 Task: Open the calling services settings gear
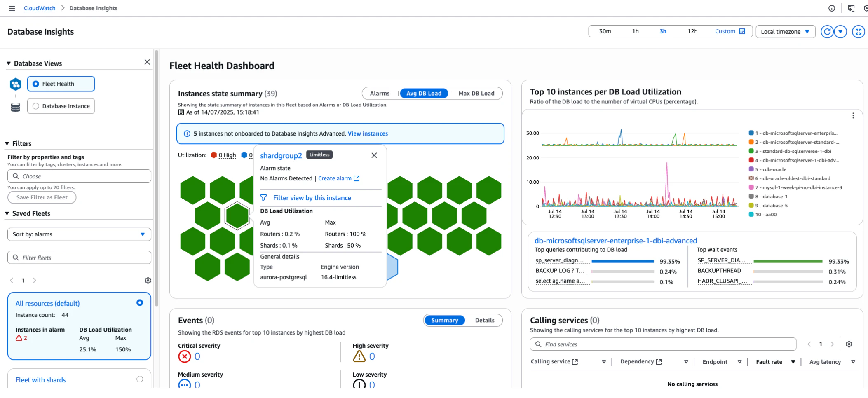point(849,344)
